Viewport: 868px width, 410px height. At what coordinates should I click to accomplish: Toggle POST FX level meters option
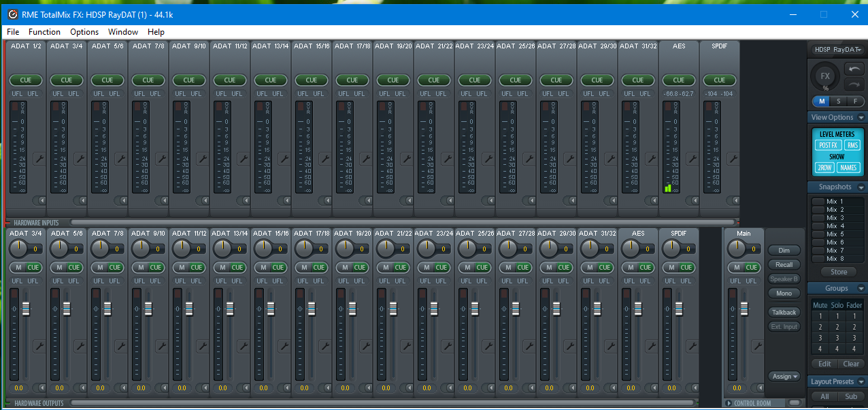(x=828, y=145)
